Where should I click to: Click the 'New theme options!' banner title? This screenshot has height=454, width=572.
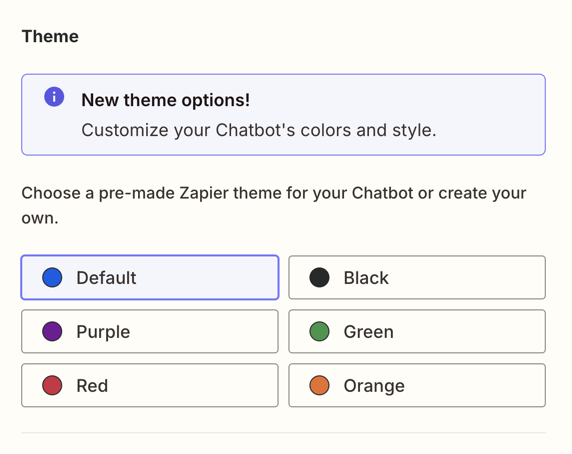[x=166, y=100]
